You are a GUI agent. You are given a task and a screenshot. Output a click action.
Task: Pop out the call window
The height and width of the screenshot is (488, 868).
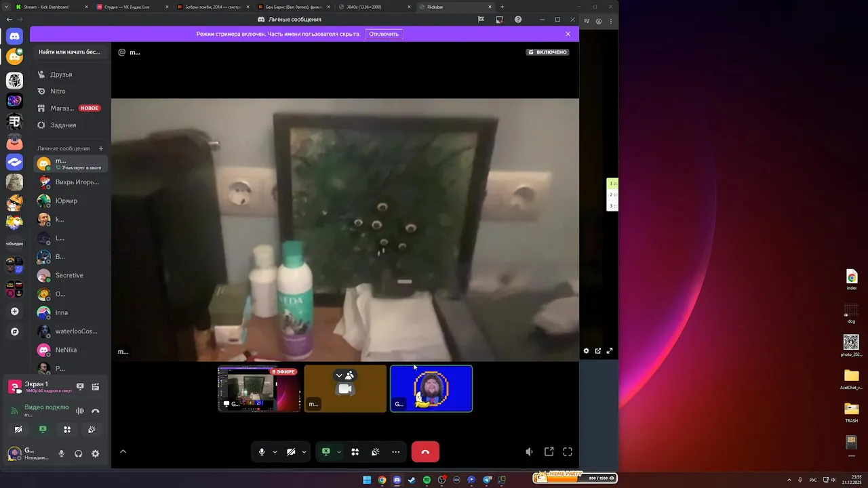[x=549, y=451]
